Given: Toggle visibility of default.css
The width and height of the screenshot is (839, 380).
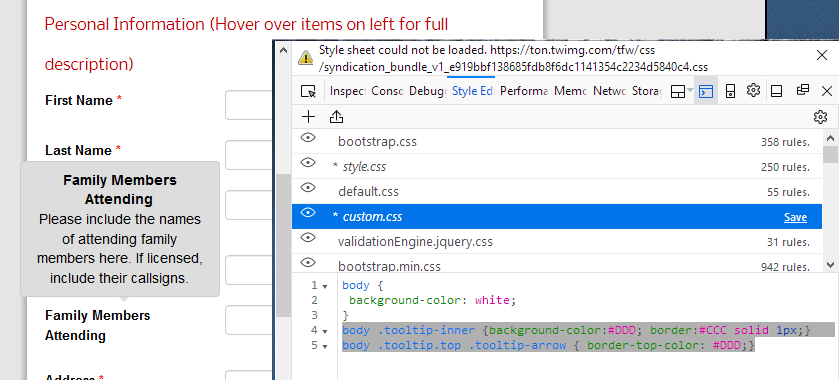Looking at the screenshot, I should [x=308, y=187].
